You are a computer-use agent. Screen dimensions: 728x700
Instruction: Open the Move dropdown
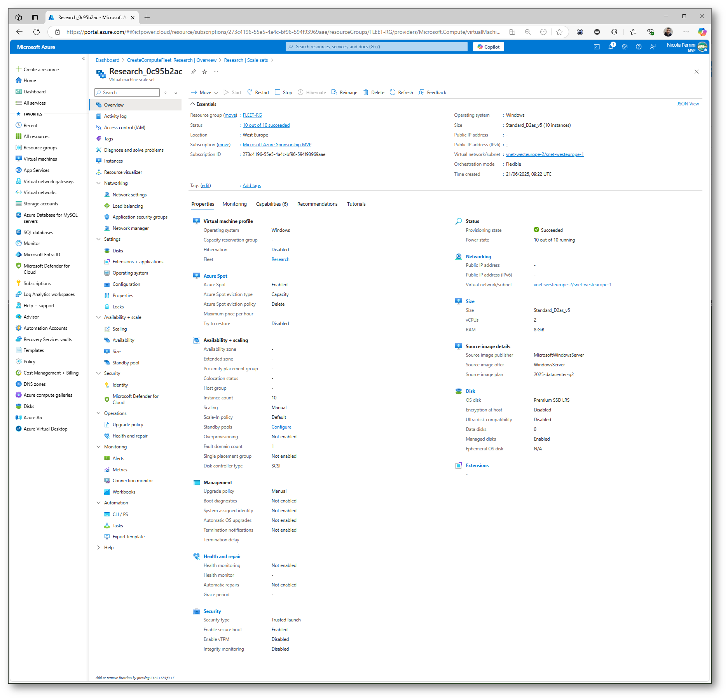[204, 93]
